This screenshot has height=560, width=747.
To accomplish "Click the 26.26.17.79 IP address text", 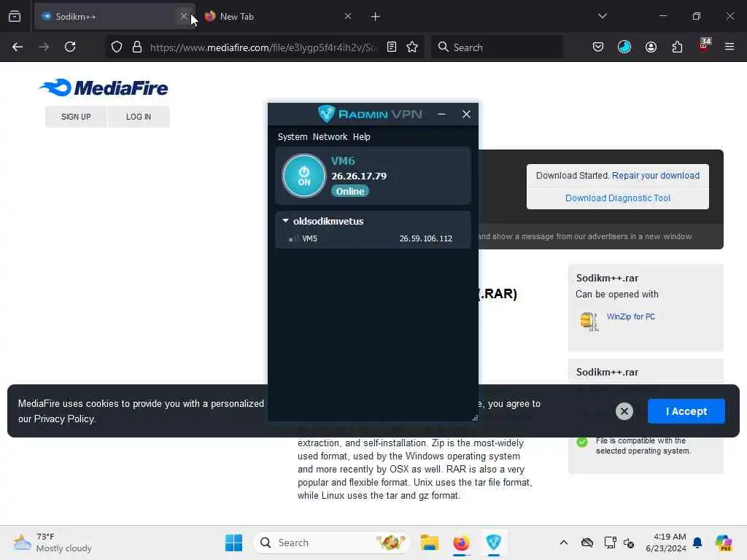I will [359, 176].
